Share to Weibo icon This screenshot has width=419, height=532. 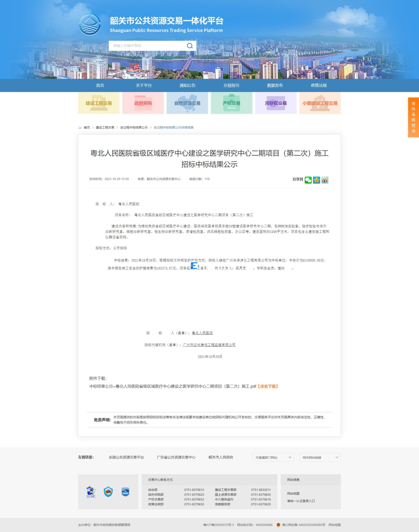[325, 180]
